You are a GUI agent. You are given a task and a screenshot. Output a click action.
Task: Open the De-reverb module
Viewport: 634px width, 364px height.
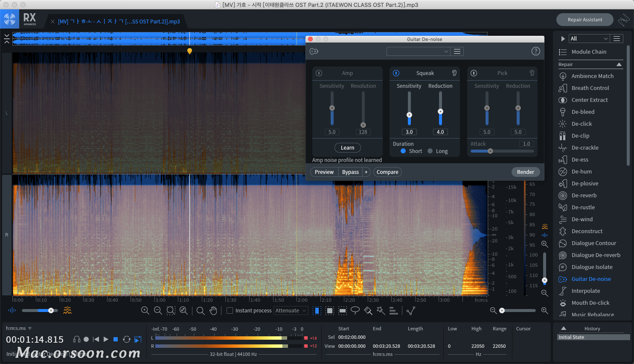click(584, 195)
